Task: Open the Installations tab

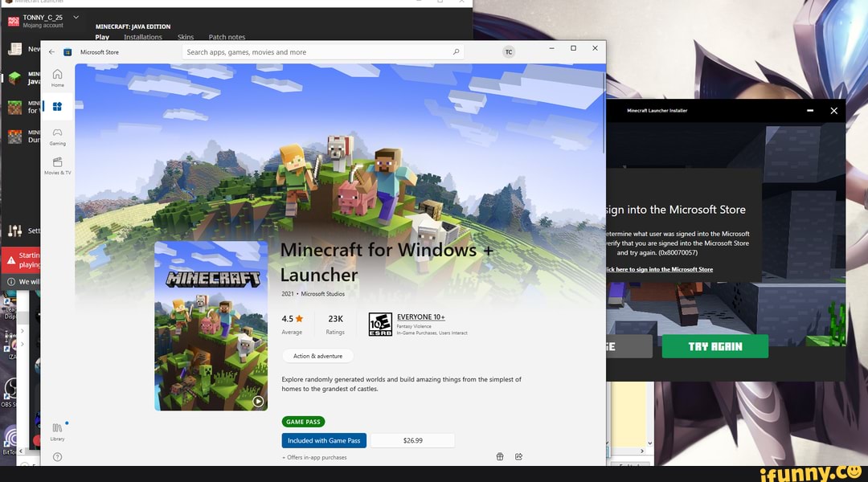Action: pyautogui.click(x=142, y=36)
